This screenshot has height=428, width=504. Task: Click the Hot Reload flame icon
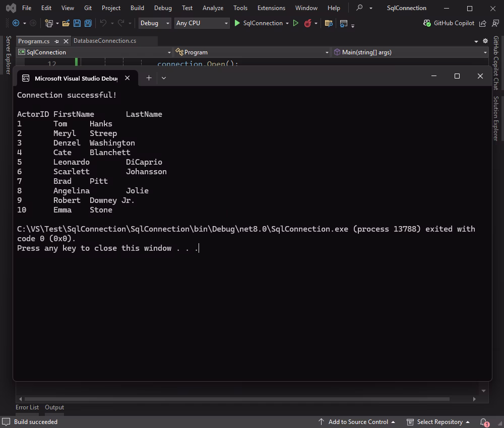pos(307,23)
